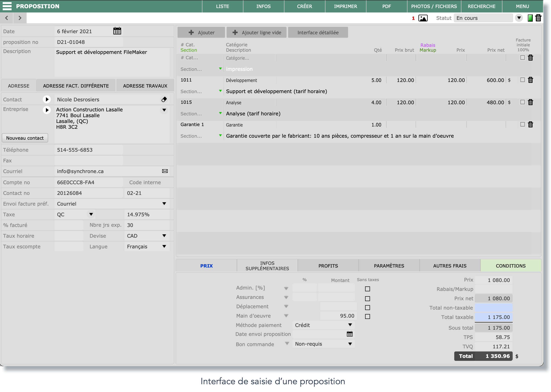This screenshot has height=392, width=551.
Task: Open Envoi facture préf. dropdown
Action: tap(164, 204)
